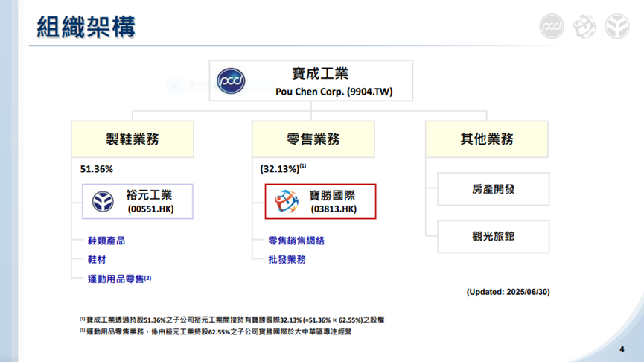
Task: Click the 組織架構 slide title
Action: [86, 27]
